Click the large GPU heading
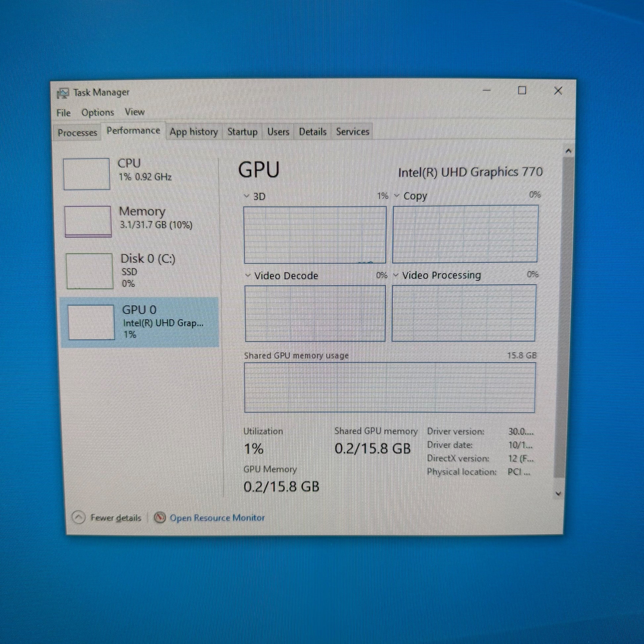Image resolution: width=644 pixels, height=644 pixels. [259, 170]
